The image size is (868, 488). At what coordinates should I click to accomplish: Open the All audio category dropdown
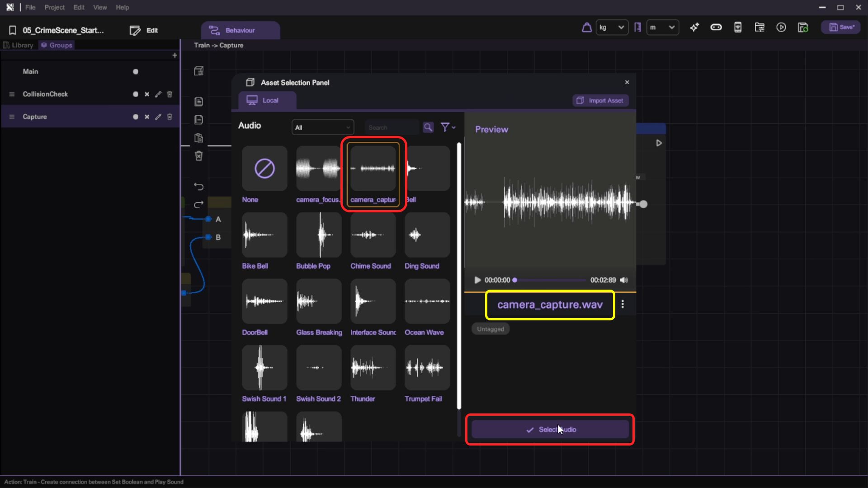point(322,127)
